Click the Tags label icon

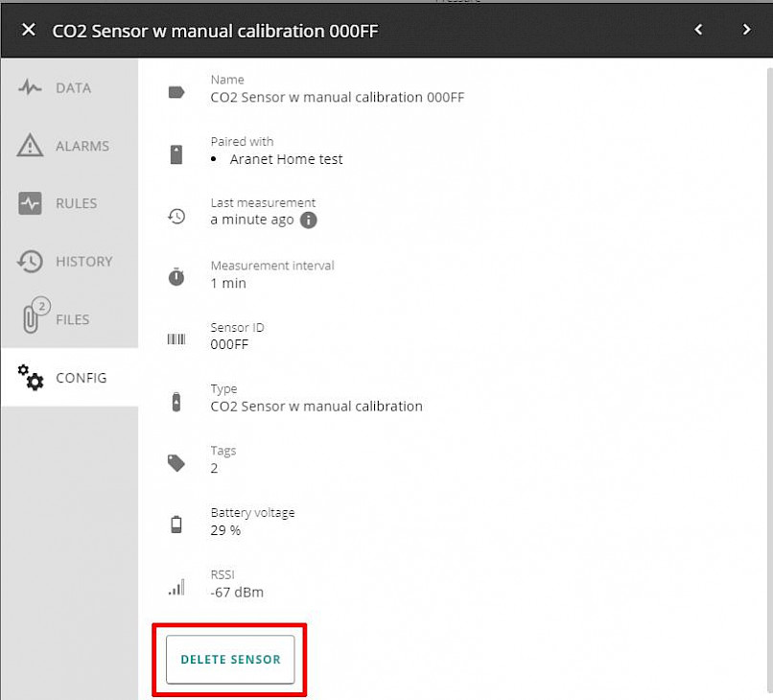(x=176, y=463)
